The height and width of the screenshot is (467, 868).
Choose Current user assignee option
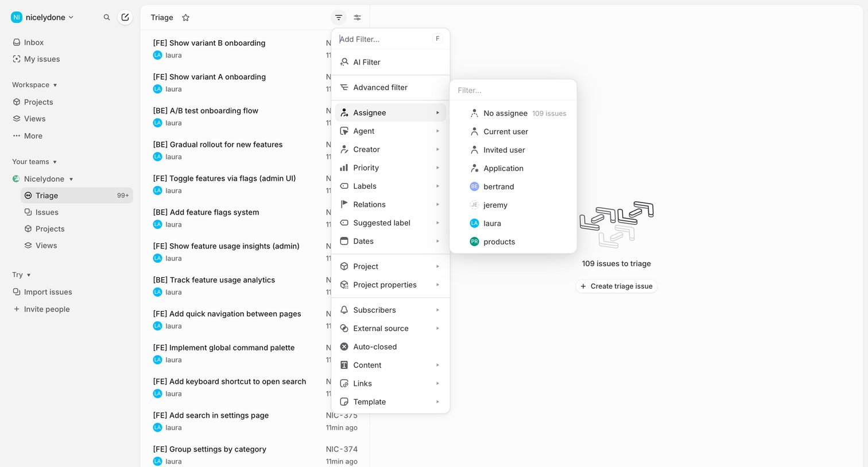pyautogui.click(x=513, y=131)
